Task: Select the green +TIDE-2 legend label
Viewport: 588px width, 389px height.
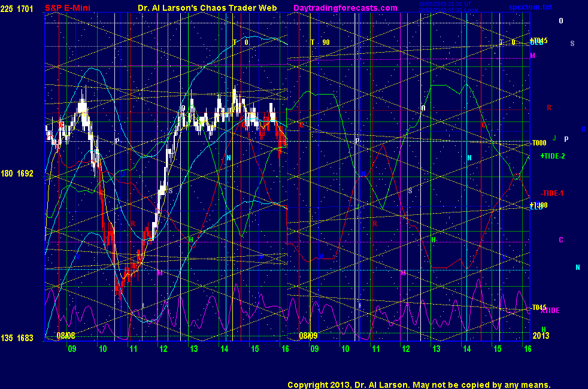Action: (553, 156)
